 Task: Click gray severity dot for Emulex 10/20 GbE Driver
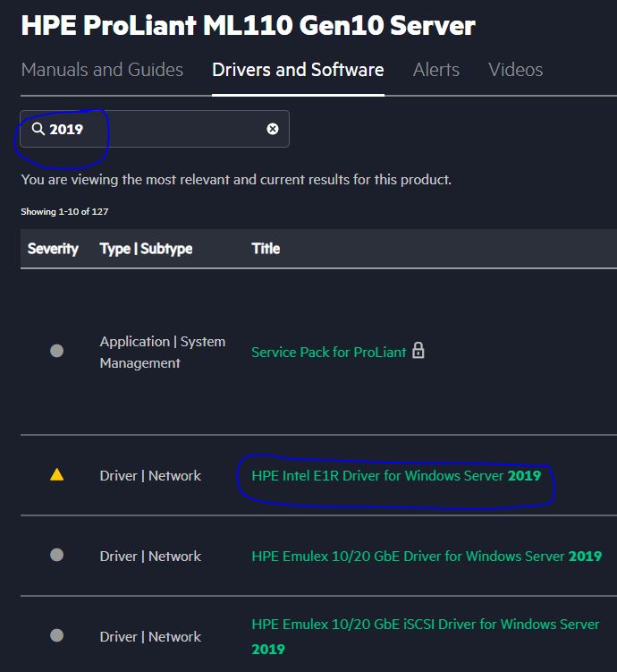56,556
